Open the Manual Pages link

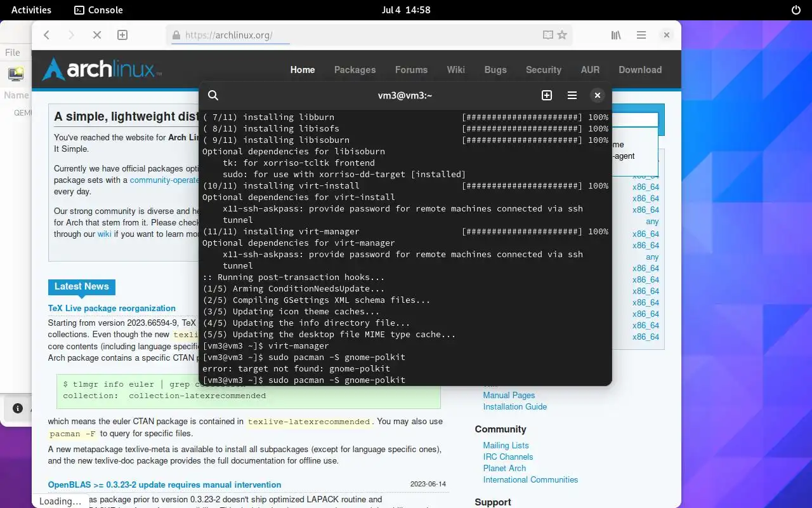point(509,395)
